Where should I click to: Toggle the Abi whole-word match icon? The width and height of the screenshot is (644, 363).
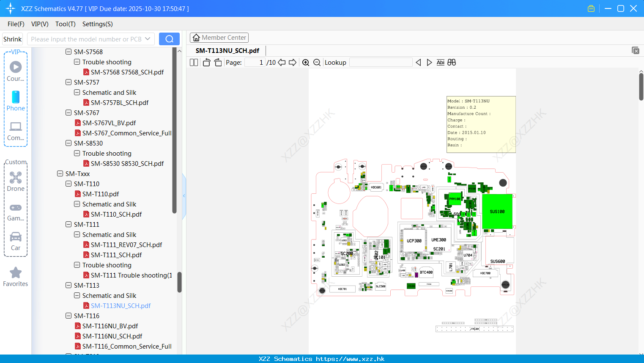[440, 62]
